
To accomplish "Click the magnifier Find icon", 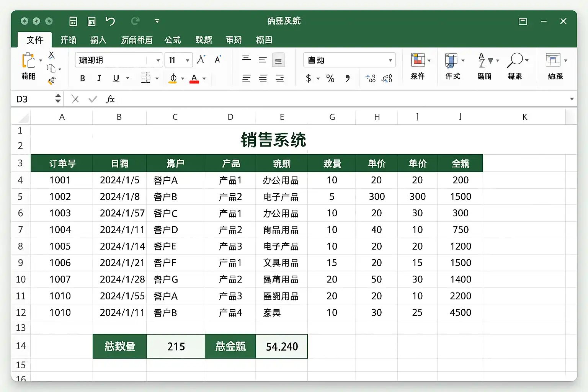I will point(514,60).
